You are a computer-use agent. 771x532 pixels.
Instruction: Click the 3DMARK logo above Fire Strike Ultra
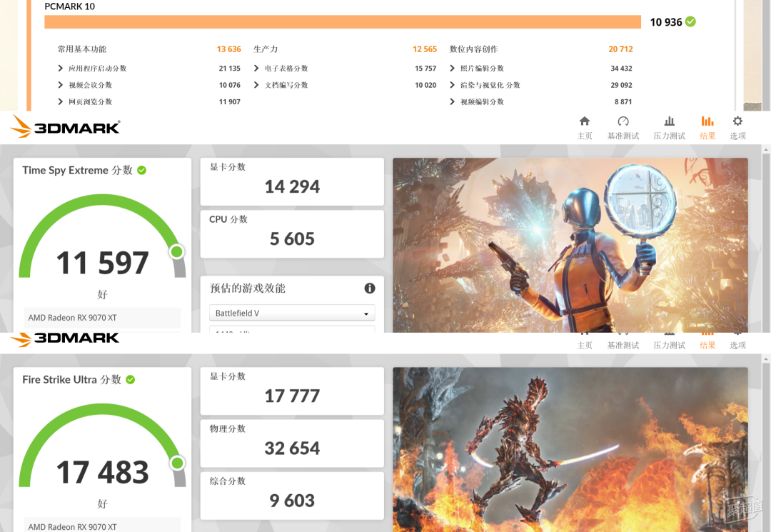[x=65, y=338]
